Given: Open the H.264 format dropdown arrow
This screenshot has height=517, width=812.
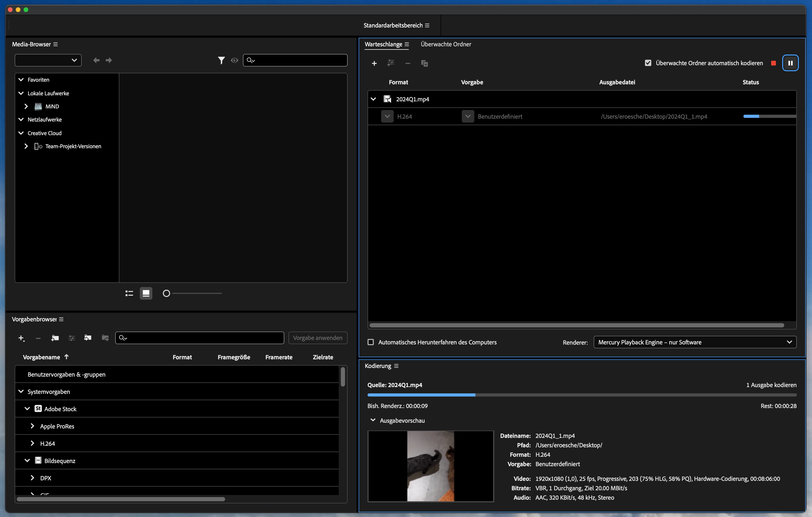Looking at the screenshot, I should pos(387,117).
